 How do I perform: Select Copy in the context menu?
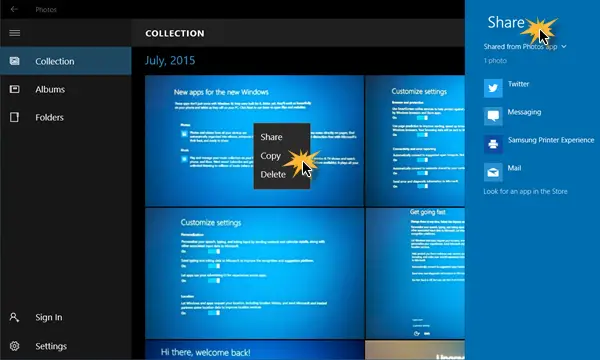271,156
